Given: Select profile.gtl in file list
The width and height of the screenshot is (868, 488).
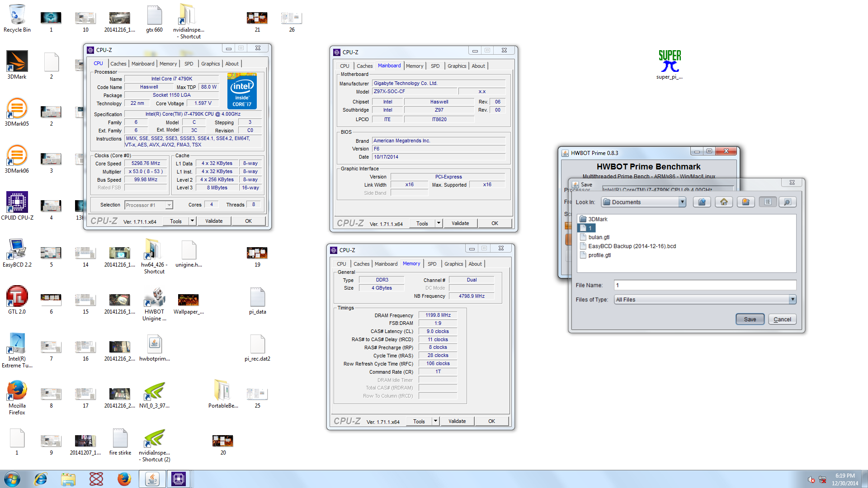Looking at the screenshot, I should point(595,255).
